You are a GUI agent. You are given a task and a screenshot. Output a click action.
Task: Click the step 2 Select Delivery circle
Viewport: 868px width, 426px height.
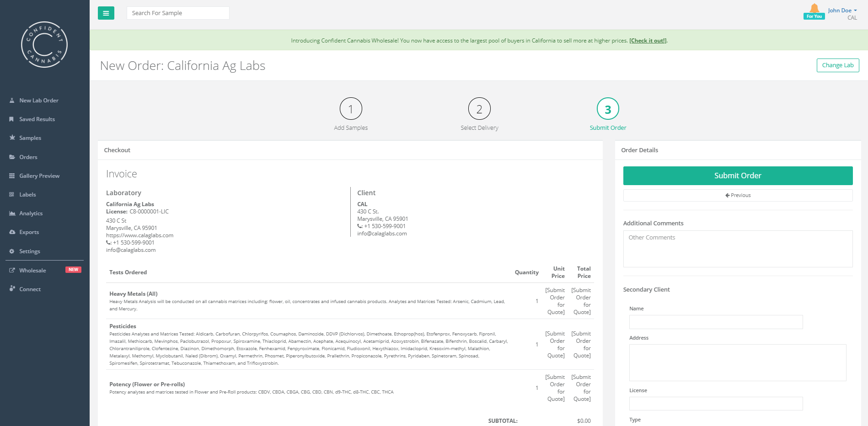pyautogui.click(x=479, y=109)
